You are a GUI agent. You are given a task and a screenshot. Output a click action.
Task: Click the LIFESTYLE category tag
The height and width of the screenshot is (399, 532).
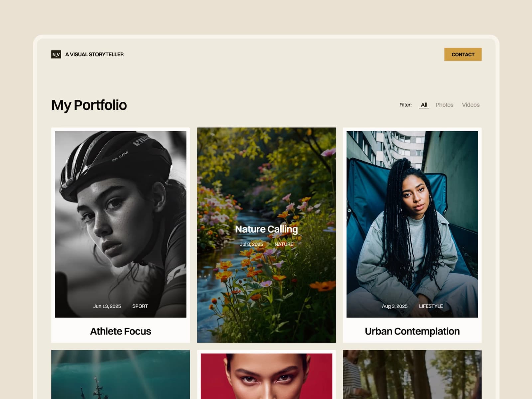coord(431,306)
